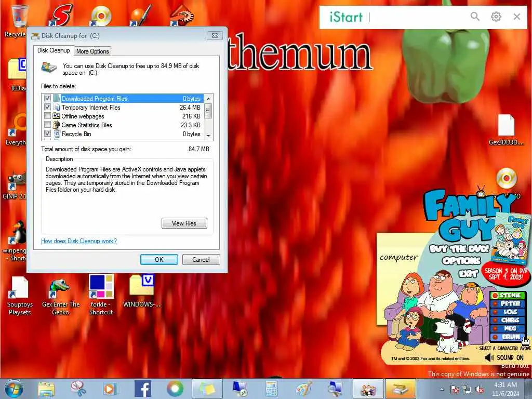The image size is (532, 399).
Task: Close the iStart search bar
Action: 517,16
